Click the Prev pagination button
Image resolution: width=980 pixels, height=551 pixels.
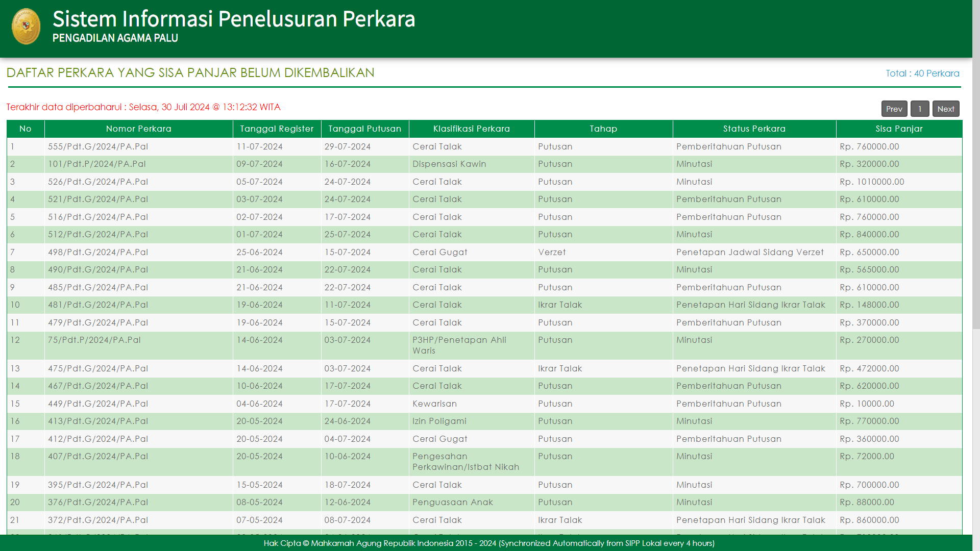point(894,109)
